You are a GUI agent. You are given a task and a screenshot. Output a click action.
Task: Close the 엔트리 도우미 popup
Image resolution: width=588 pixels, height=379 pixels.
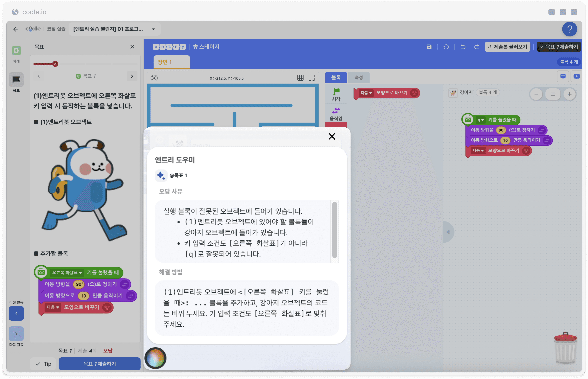[332, 136]
